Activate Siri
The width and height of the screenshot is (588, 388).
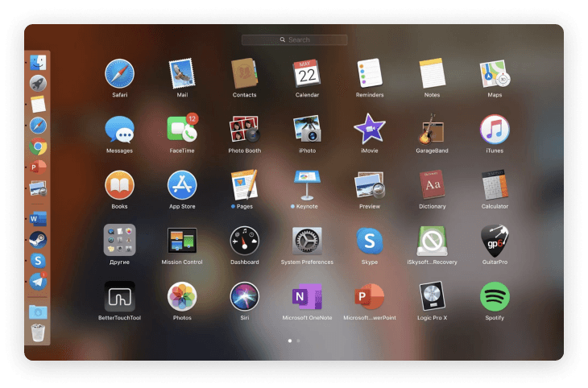[244, 296]
